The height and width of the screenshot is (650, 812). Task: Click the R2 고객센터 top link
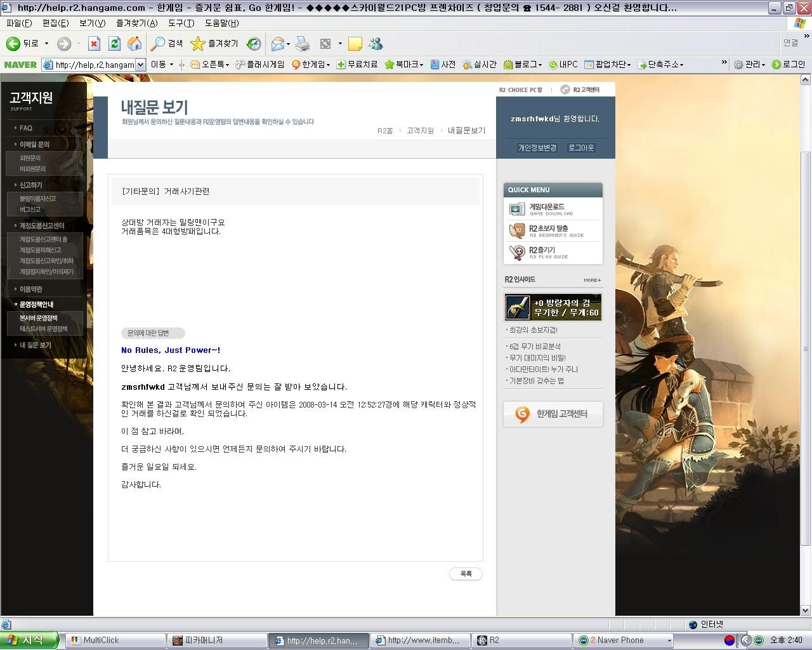click(580, 90)
